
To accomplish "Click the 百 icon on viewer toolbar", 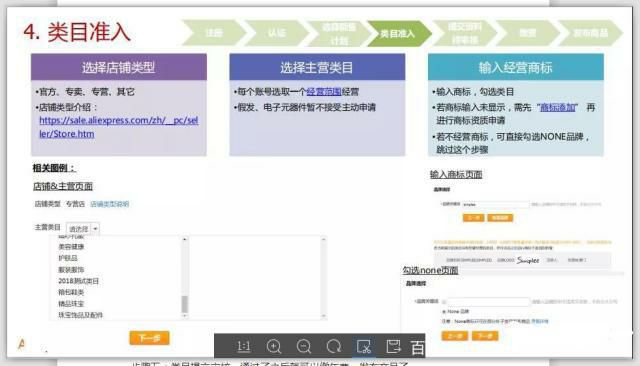I will [418, 347].
